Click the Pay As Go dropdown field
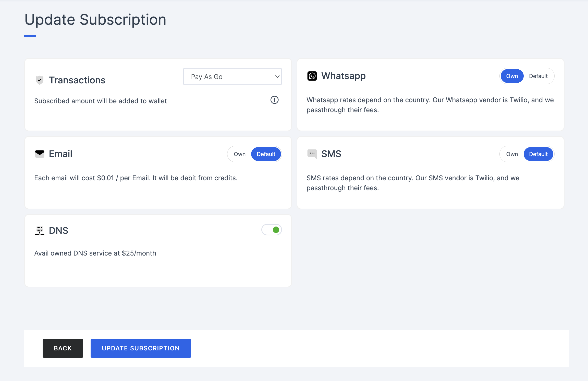Image resolution: width=588 pixels, height=381 pixels. [x=232, y=76]
